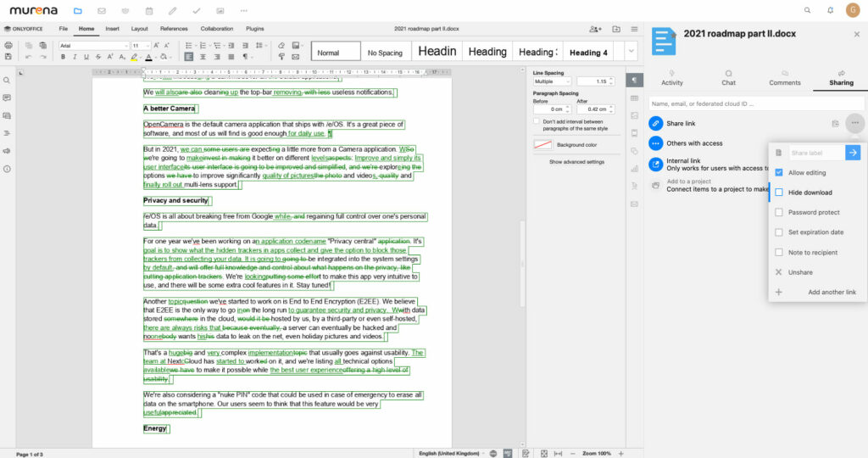This screenshot has height=458, width=868.
Task: Check the Hide download option
Action: 779,193
